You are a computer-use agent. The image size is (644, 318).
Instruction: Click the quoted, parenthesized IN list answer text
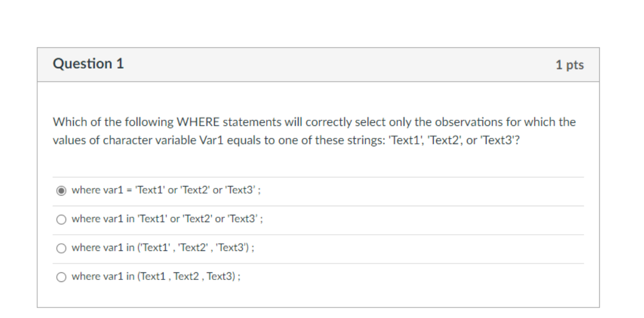(x=163, y=248)
